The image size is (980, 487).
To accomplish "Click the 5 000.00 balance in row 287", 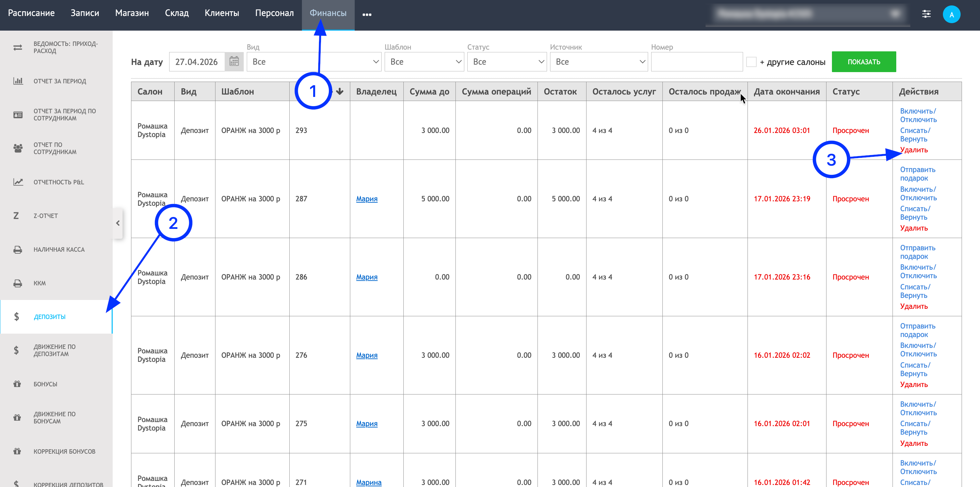I will pos(566,199).
